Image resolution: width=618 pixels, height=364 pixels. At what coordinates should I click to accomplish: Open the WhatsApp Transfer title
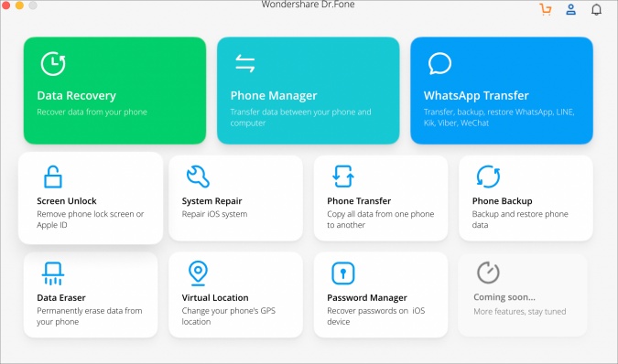[476, 96]
